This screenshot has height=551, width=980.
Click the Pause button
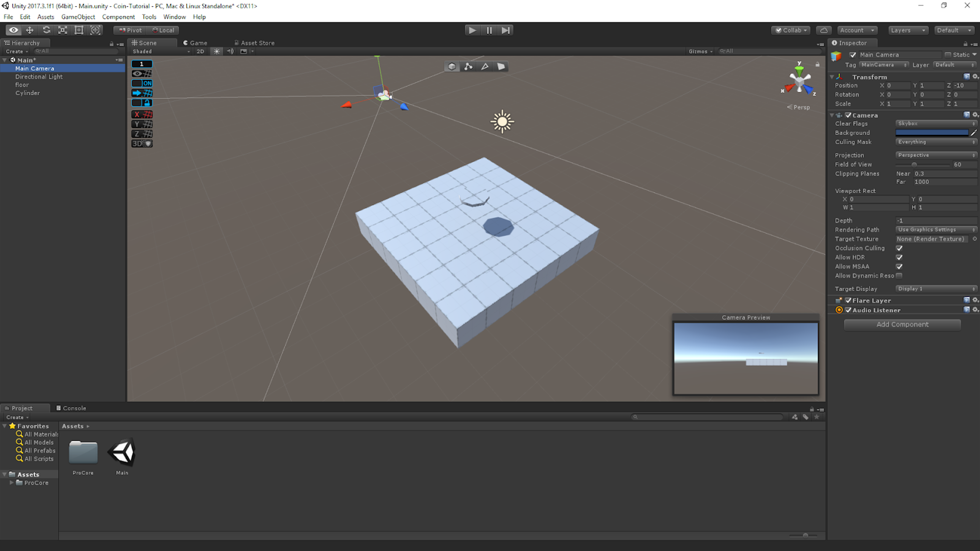(x=489, y=30)
